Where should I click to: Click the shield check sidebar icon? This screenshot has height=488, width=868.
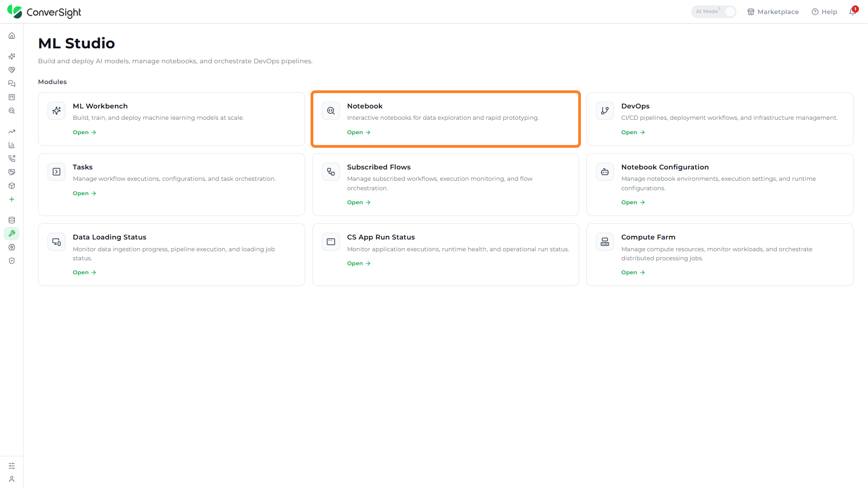pyautogui.click(x=12, y=261)
